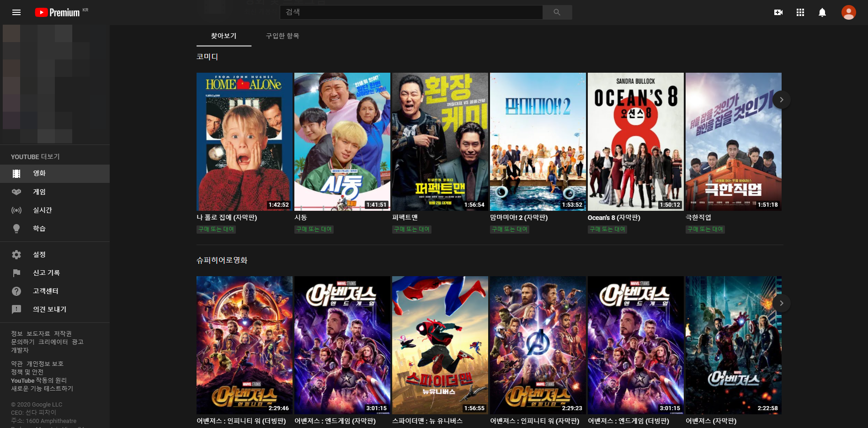Open the Ocean's 8 poster
868x428 pixels.
pyautogui.click(x=636, y=142)
